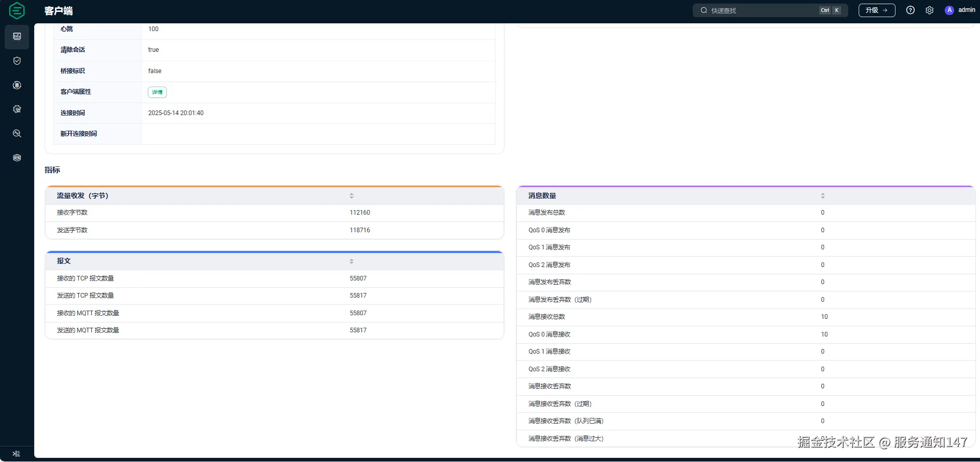Open the access control shield sidebar icon
The image size is (980, 462).
[x=17, y=61]
